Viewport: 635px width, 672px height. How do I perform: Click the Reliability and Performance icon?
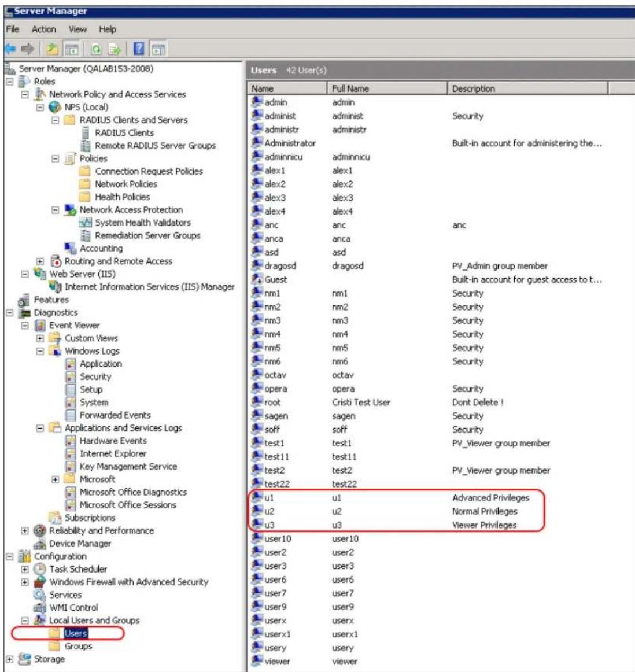click(39, 530)
